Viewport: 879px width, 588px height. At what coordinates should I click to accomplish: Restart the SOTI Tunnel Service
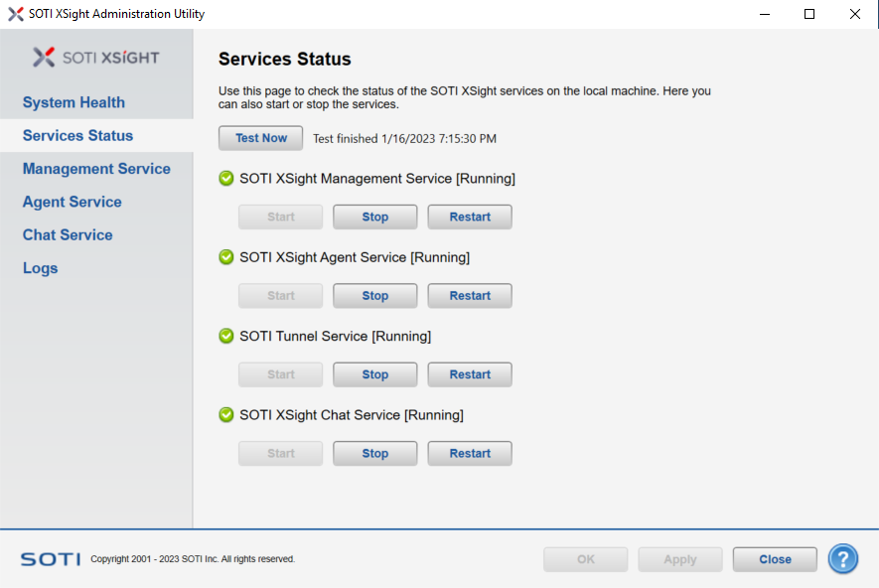(x=470, y=374)
